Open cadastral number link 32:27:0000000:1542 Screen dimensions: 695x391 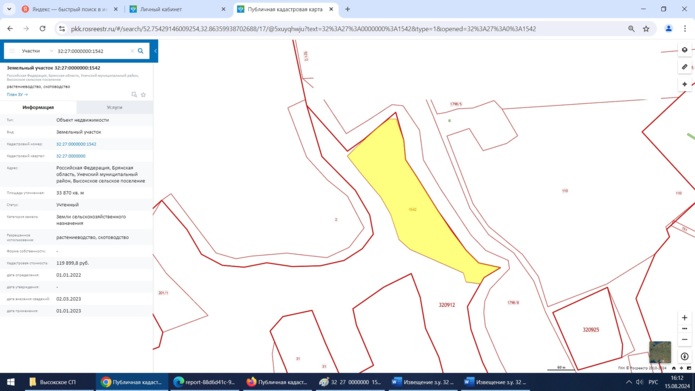[76, 144]
